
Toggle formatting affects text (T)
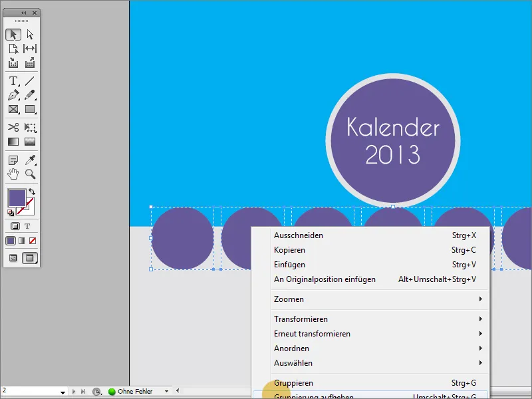tap(27, 226)
